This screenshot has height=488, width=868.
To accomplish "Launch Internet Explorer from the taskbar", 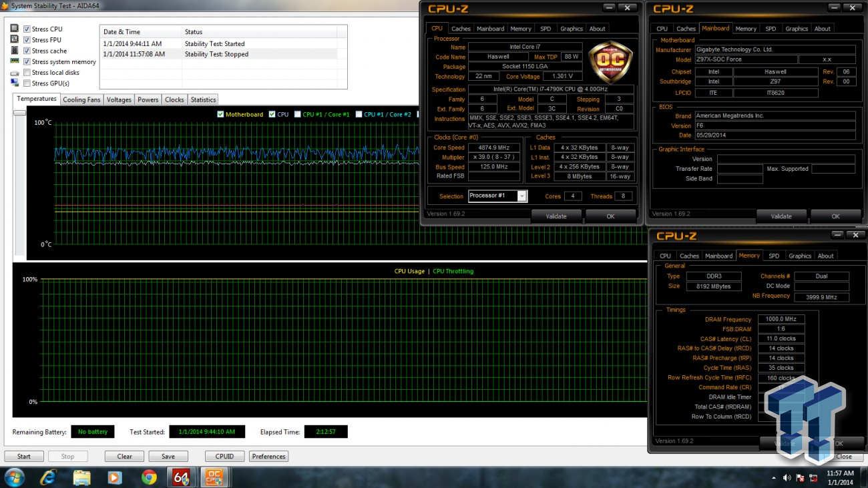I will [48, 477].
